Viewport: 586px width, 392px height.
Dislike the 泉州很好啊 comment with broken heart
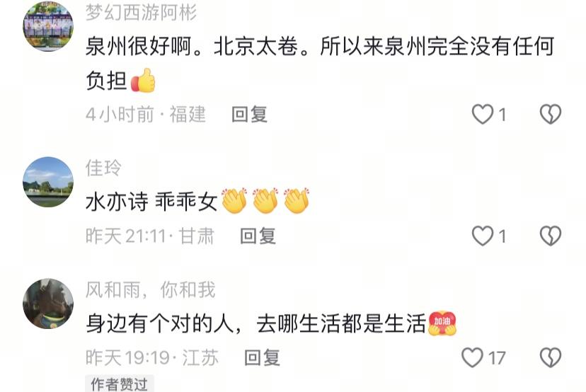pyautogui.click(x=551, y=114)
